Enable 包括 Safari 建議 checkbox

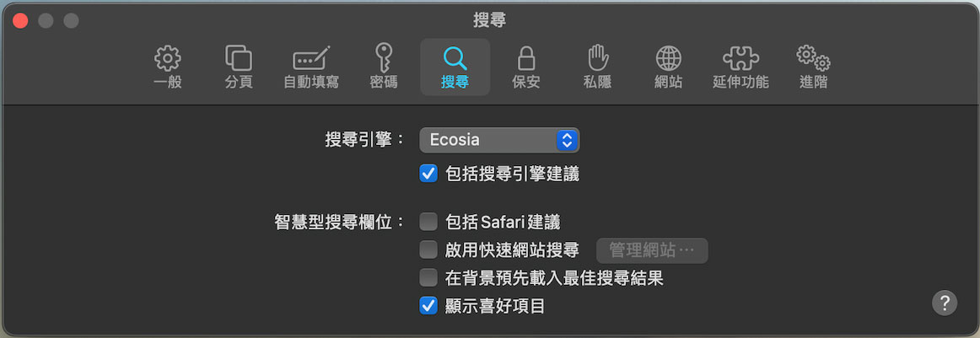pos(428,221)
